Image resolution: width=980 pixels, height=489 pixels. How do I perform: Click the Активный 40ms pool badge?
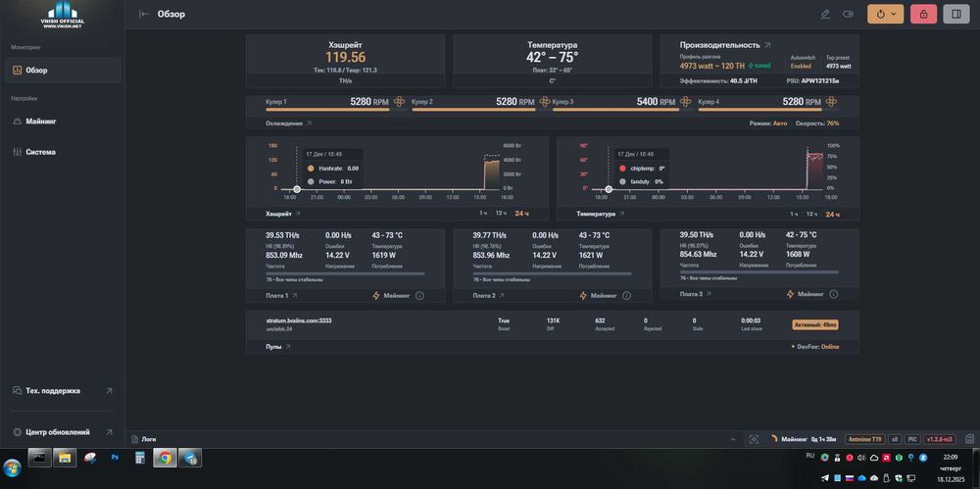click(815, 324)
